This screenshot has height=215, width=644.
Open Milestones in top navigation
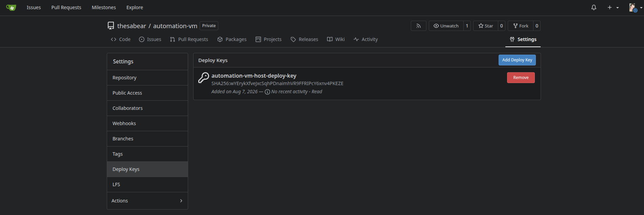[x=104, y=7]
